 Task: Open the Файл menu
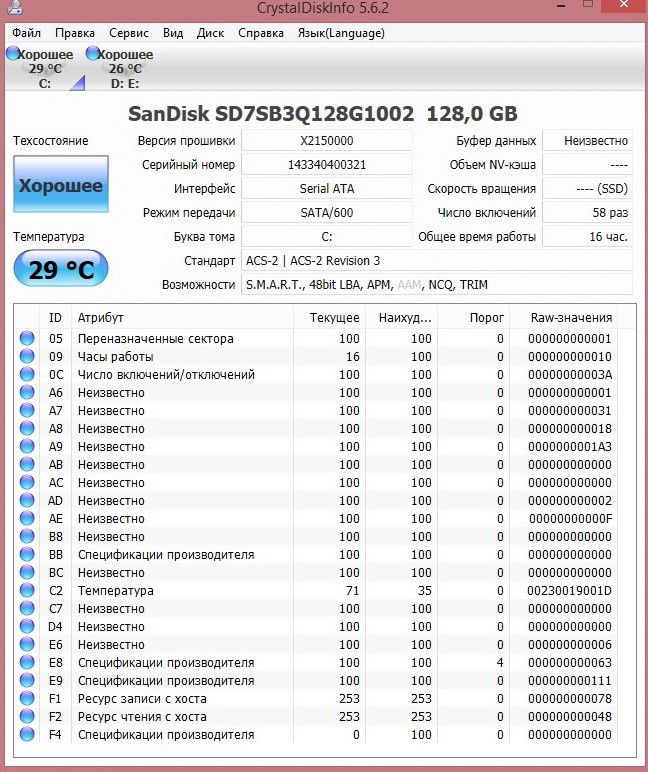point(26,33)
